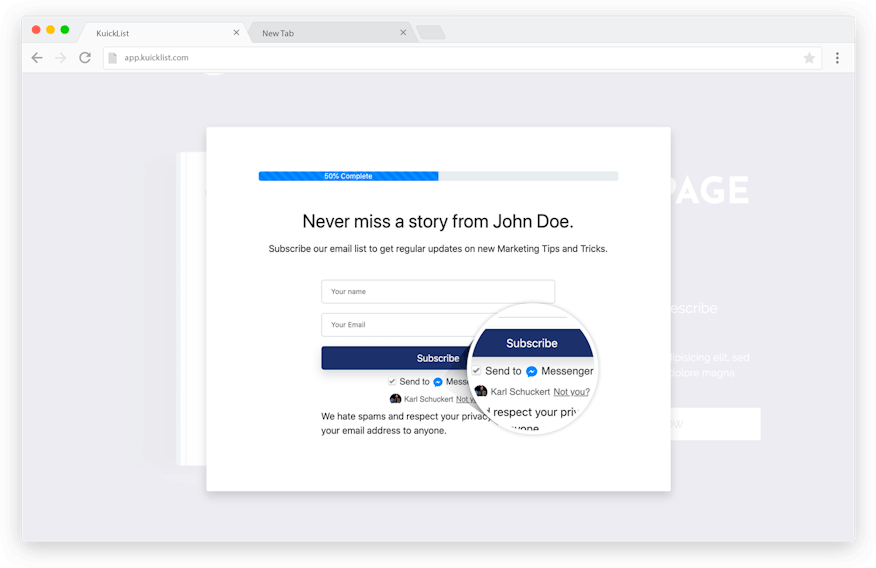The height and width of the screenshot is (568, 876).
Task: Click the magnified "Not you?" link
Action: tap(571, 392)
